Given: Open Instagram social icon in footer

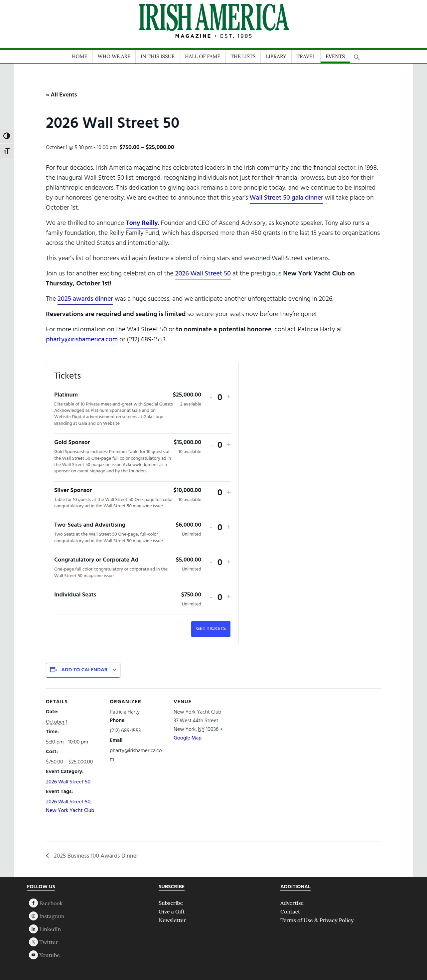Looking at the screenshot, I should pos(34,916).
